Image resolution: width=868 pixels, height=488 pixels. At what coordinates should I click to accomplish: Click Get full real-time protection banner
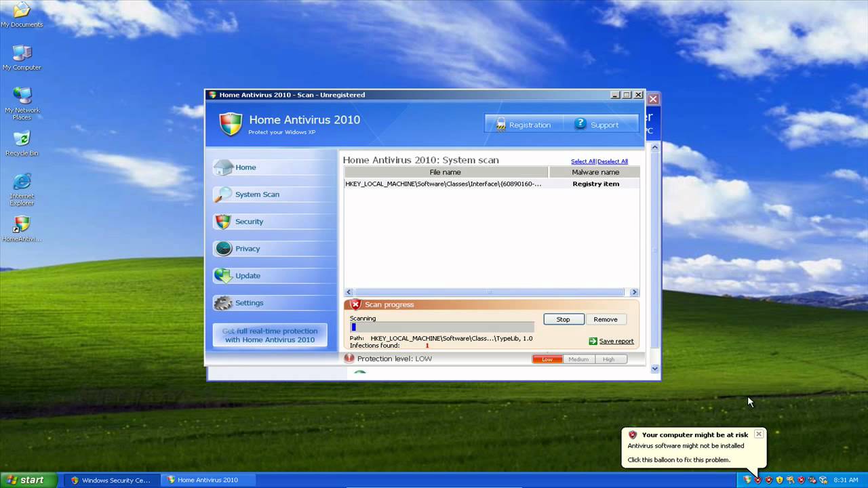(x=270, y=335)
